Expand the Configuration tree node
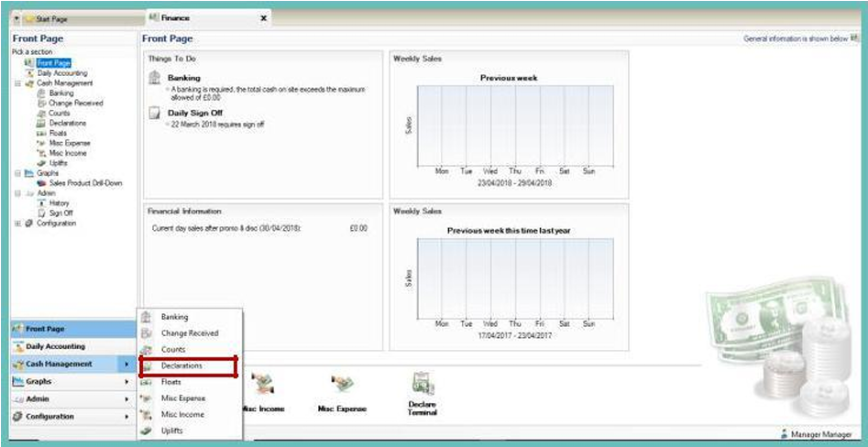 [17, 223]
